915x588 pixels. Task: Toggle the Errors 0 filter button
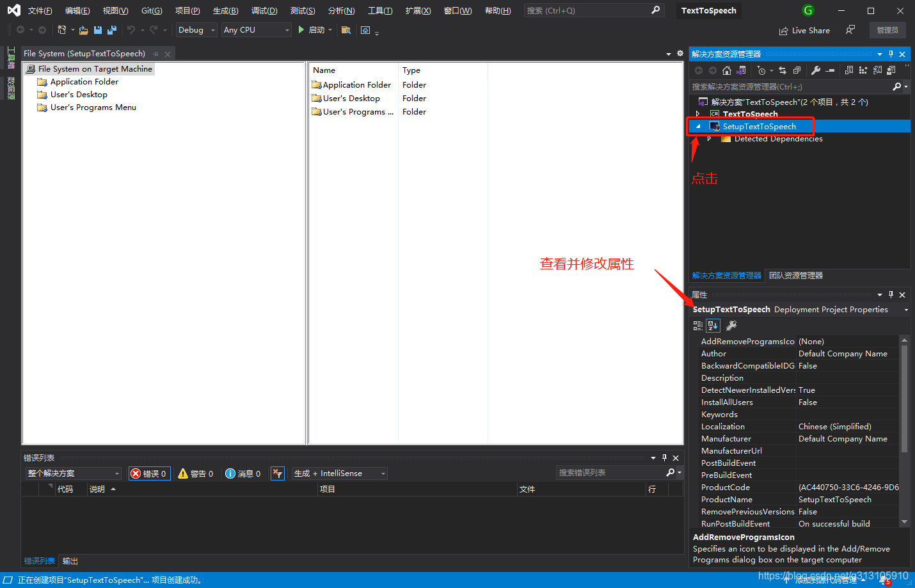pos(149,473)
